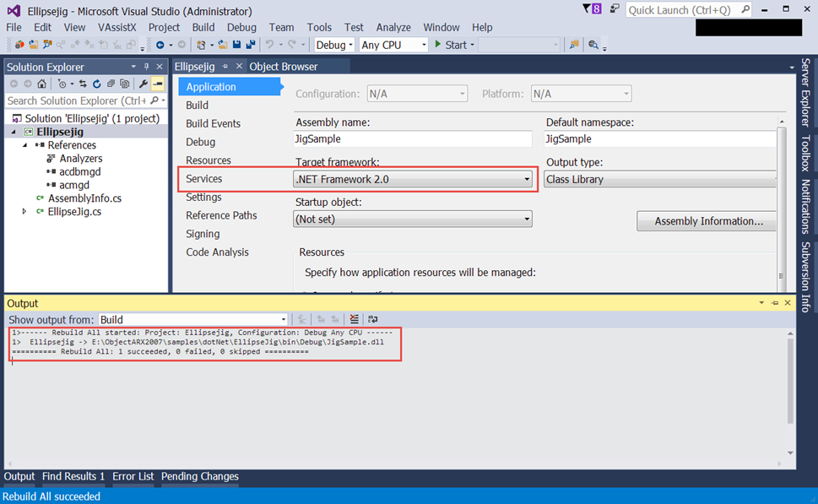Open Properties wrench in Solution Explorer
Viewport: 818px width, 504px height.
point(143,84)
